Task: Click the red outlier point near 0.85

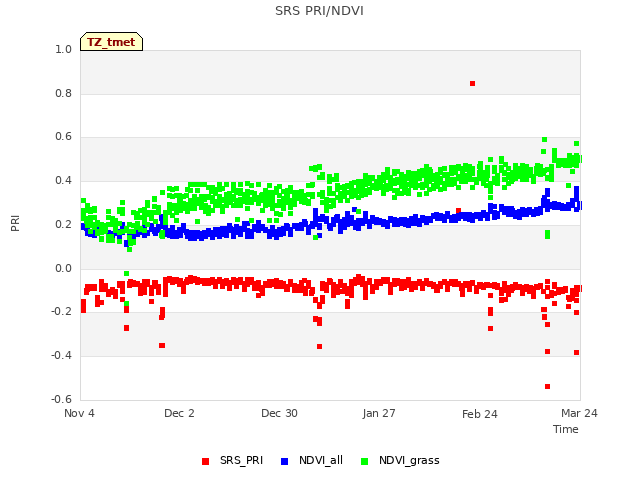Action: point(472,83)
